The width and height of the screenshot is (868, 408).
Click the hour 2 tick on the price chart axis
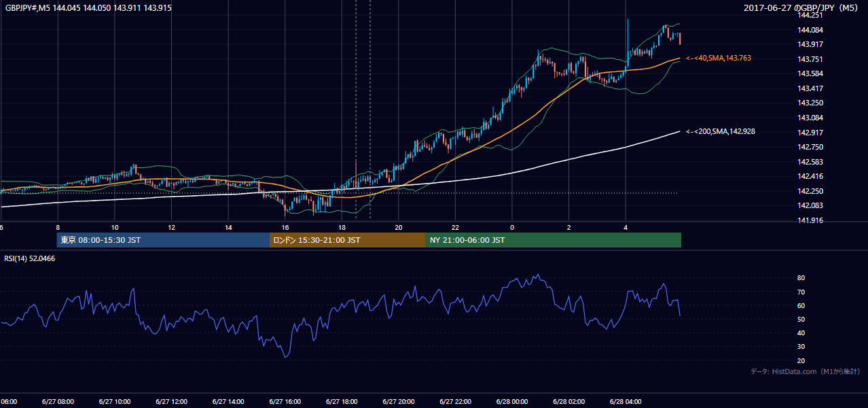569,228
